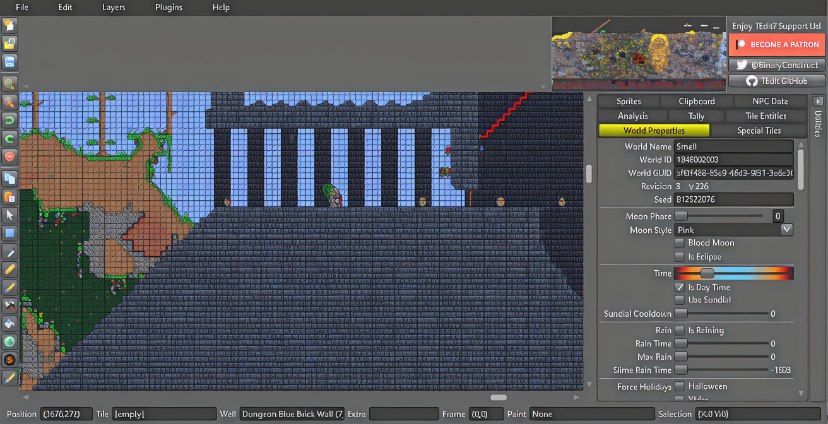Click the World ID input field
828x424 pixels.
(734, 159)
